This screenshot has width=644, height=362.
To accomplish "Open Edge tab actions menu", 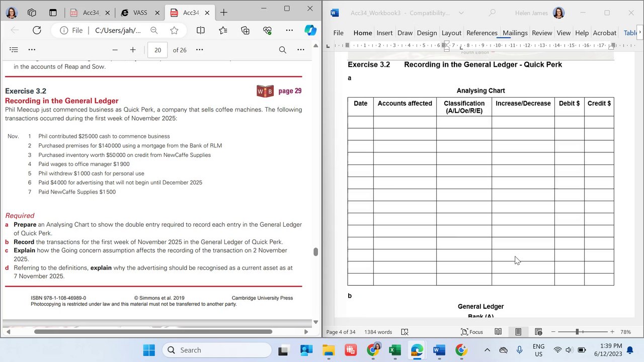I will pos(53,13).
